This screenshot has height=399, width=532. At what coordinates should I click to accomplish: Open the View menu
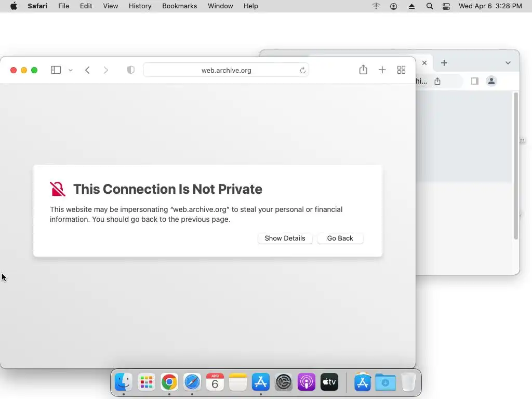coord(110,6)
